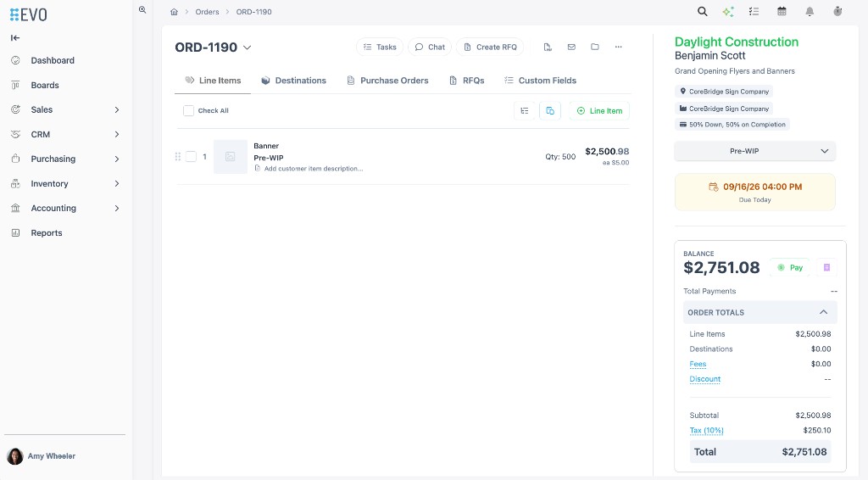Viewport: 868px width, 480px height.
Task: Collapse the sidebar with the arrow icon
Action: tap(15, 37)
